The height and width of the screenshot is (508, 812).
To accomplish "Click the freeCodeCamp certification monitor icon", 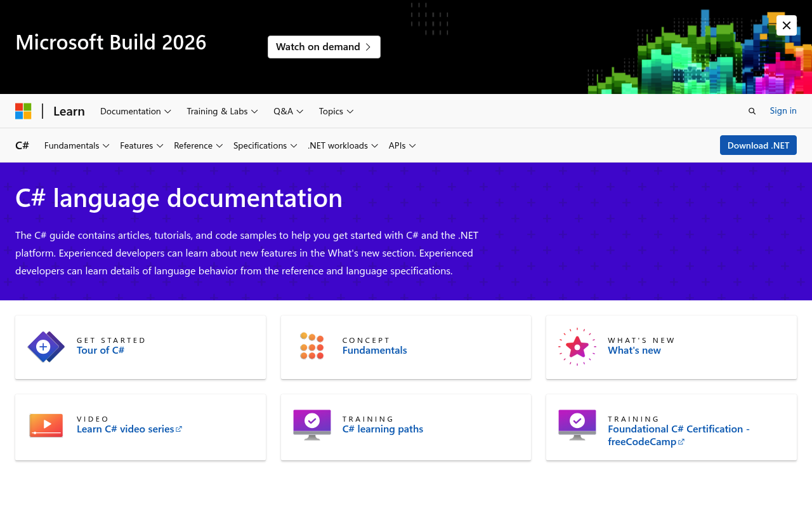I will pyautogui.click(x=577, y=425).
